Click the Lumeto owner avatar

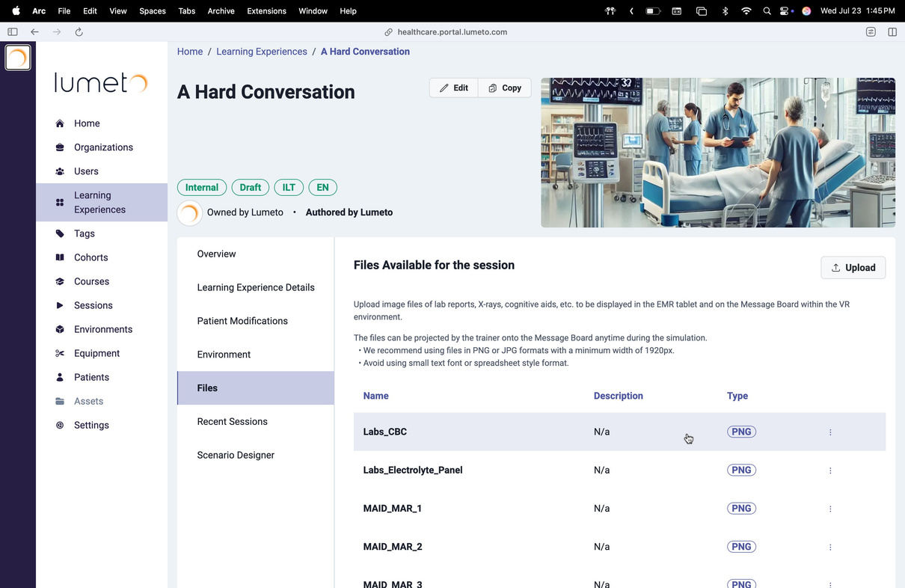pyautogui.click(x=190, y=213)
